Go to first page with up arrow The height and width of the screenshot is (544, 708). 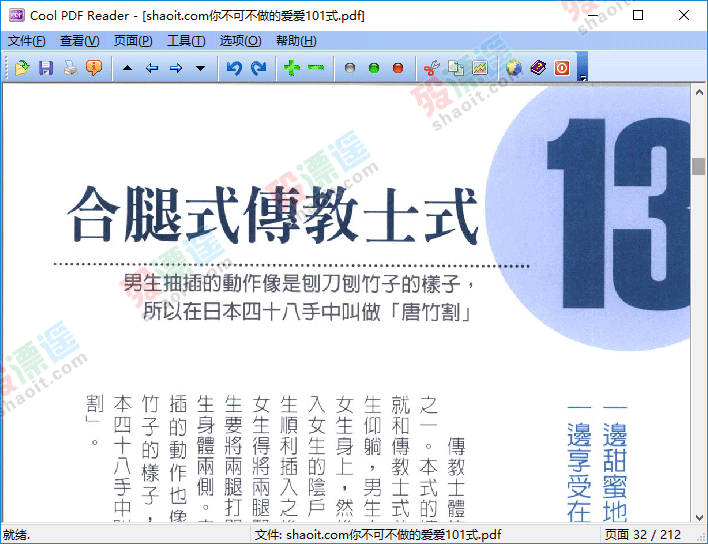tap(128, 68)
